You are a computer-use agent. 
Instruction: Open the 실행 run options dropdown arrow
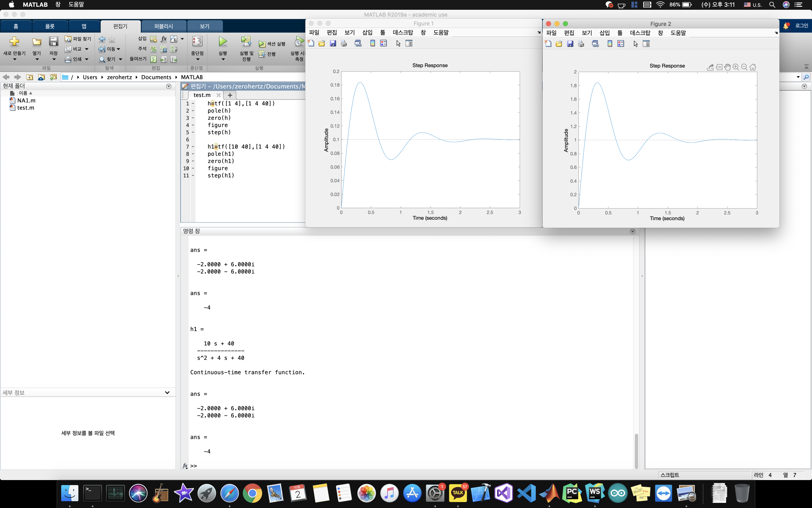[x=223, y=60]
